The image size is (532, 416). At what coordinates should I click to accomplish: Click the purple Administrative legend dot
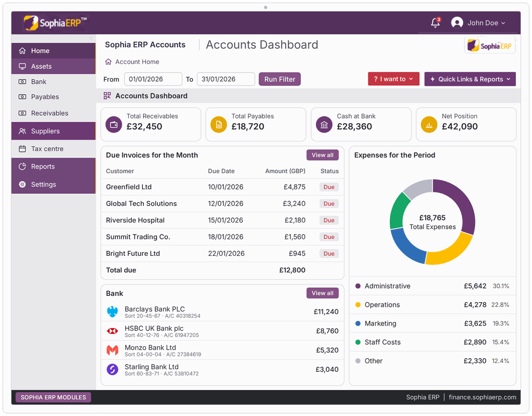(357, 286)
